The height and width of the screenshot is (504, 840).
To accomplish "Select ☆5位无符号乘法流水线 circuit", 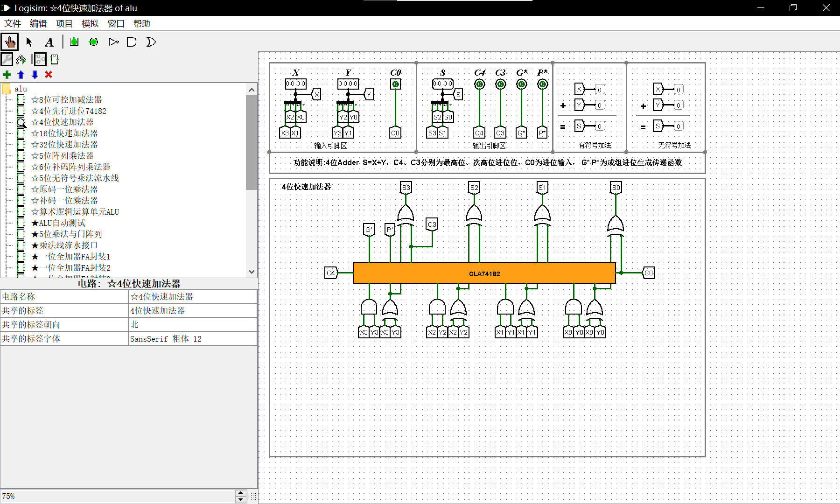I will click(75, 178).
